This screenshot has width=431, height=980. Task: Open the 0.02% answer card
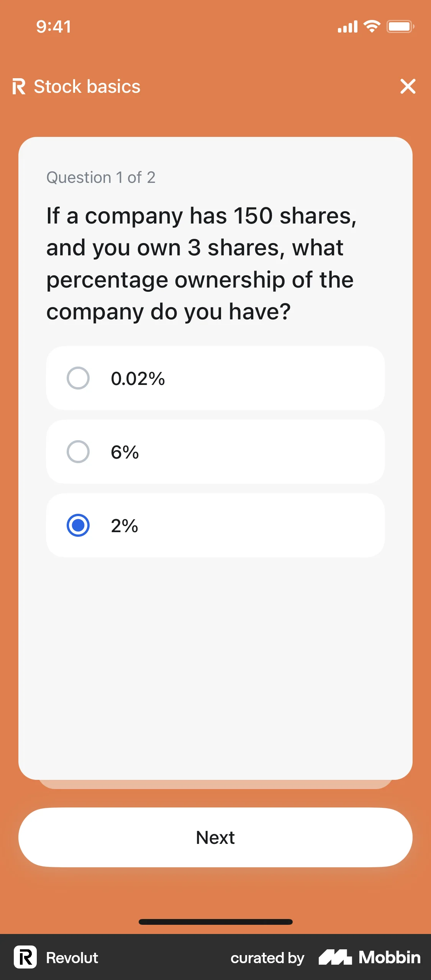215,378
